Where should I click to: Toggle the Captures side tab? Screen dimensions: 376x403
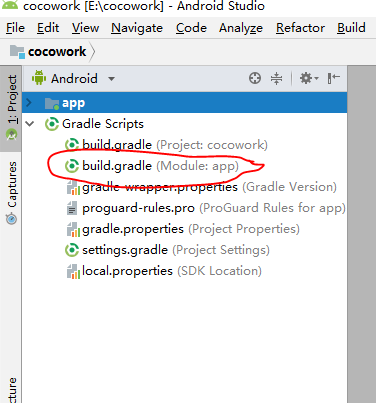click(11, 193)
